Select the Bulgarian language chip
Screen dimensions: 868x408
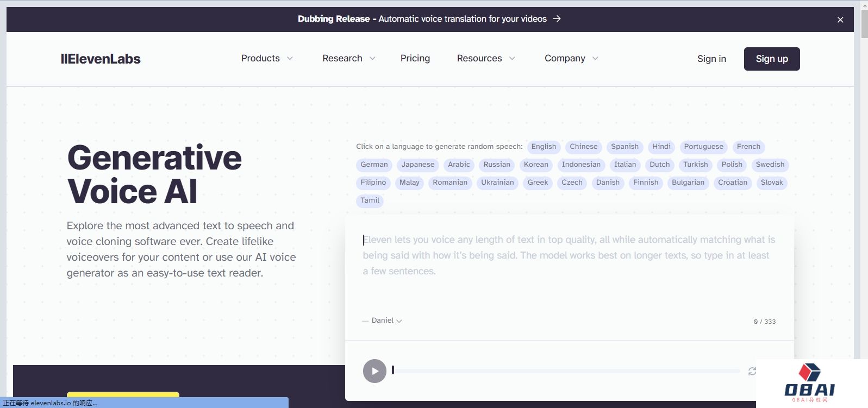pos(688,183)
